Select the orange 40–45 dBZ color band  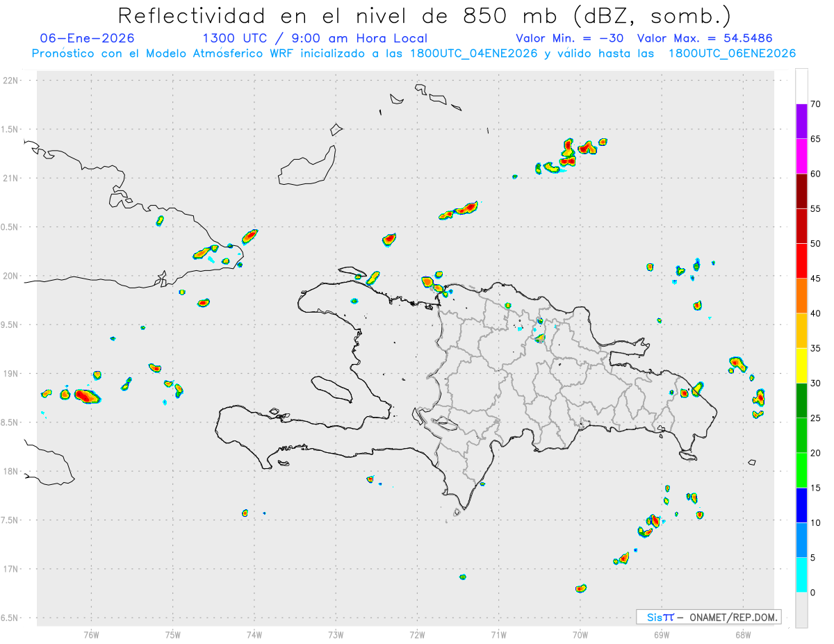(801, 295)
